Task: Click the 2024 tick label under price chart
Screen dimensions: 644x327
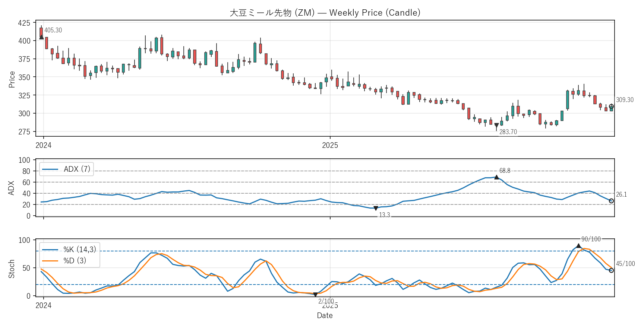Action: click(x=43, y=146)
